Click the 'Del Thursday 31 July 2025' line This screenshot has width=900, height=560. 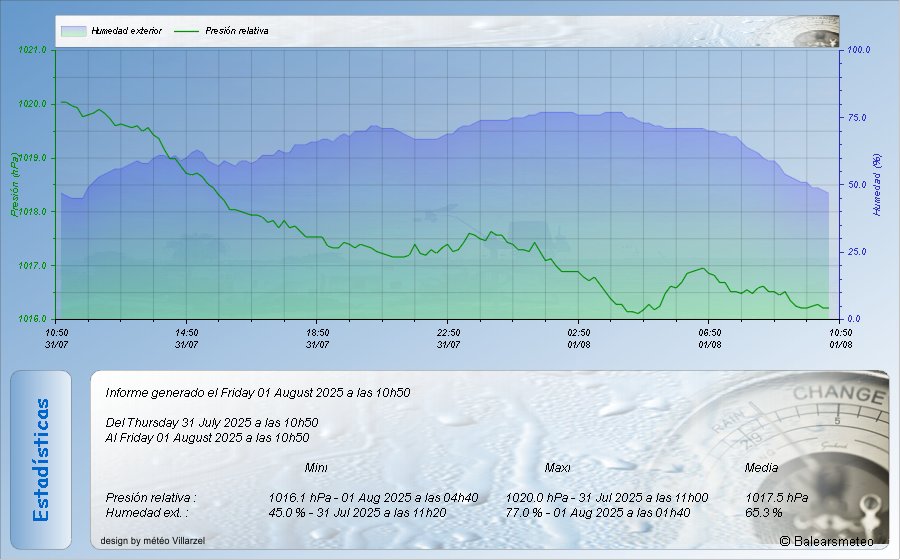point(212,423)
